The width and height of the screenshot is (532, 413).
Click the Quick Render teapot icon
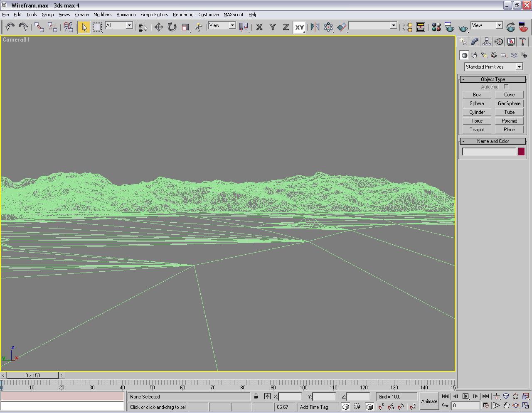pos(463,27)
